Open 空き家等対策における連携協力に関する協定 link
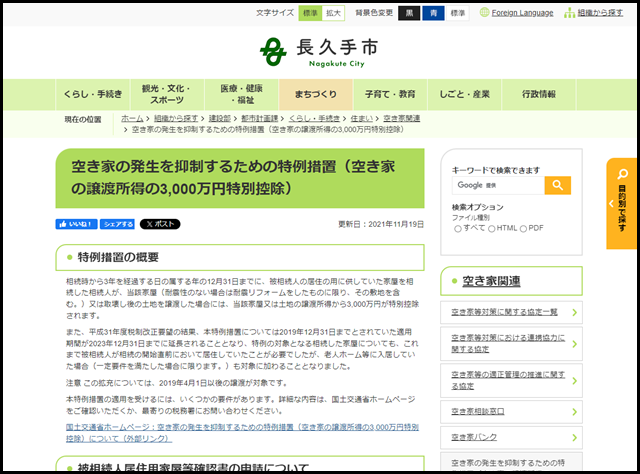The height and width of the screenshot is (474, 640). (508, 344)
